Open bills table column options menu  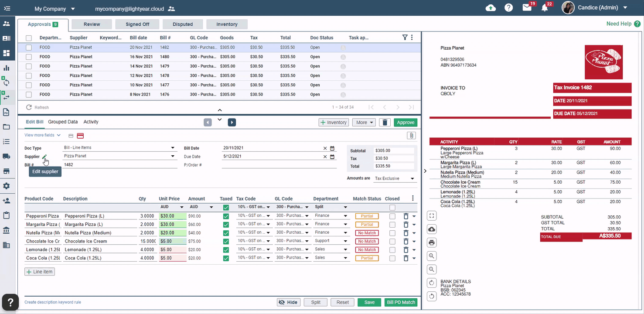click(412, 38)
